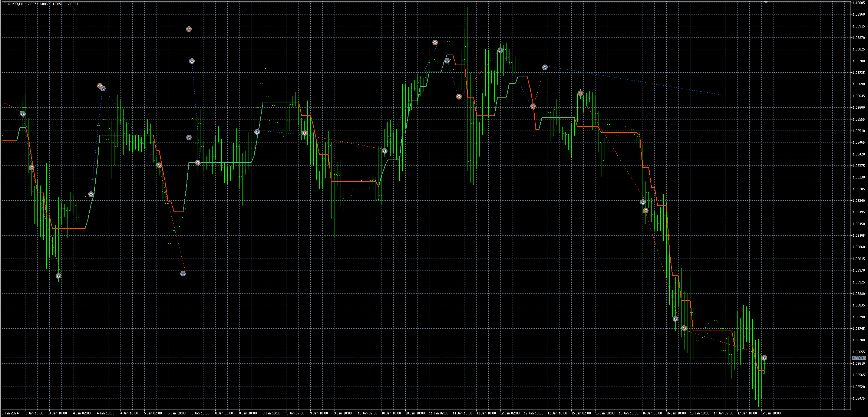Click the 1.0475 price scale label

tap(859, 398)
